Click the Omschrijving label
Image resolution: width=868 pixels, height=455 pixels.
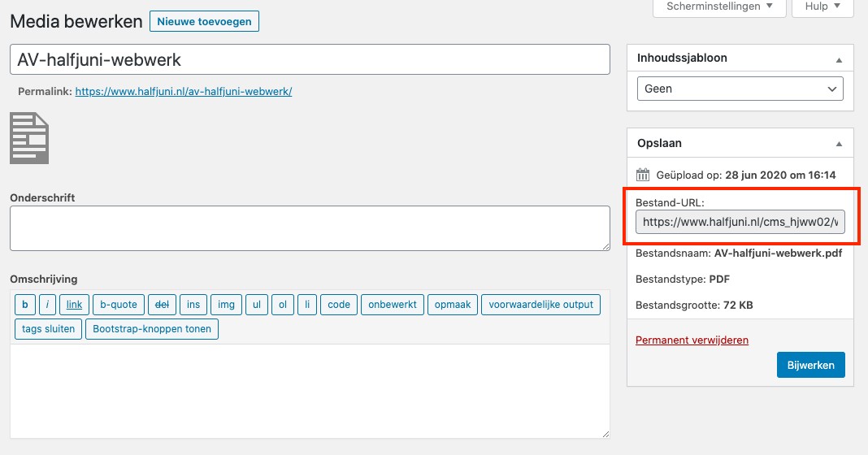pyautogui.click(x=44, y=279)
